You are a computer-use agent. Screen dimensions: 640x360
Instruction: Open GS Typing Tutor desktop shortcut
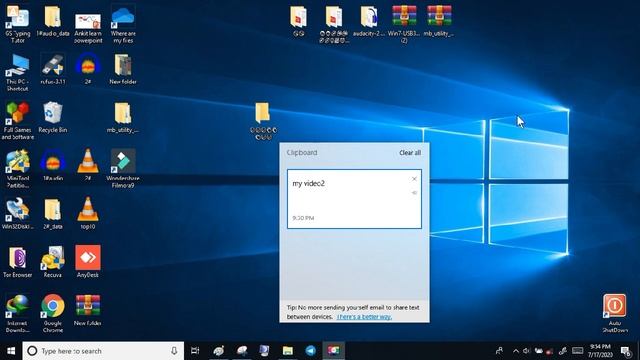point(18,24)
